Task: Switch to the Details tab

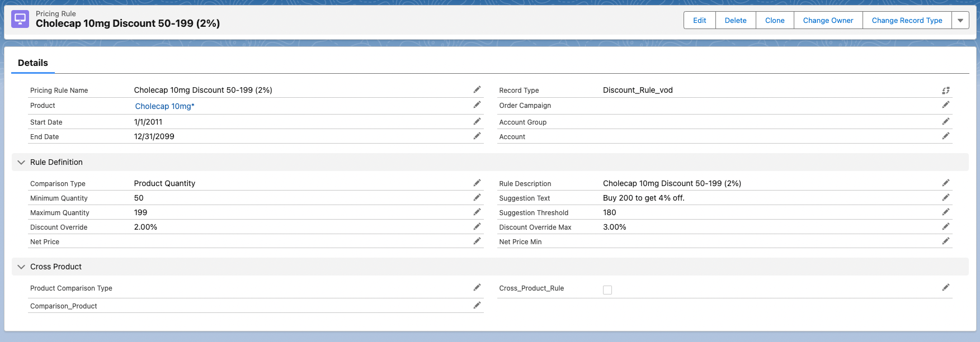Action: click(x=33, y=63)
